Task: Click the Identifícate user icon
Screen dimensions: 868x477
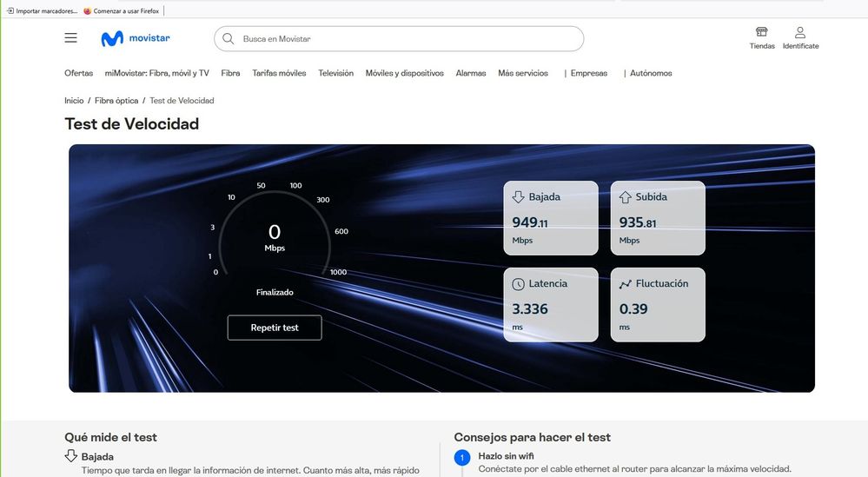Action: point(800,32)
